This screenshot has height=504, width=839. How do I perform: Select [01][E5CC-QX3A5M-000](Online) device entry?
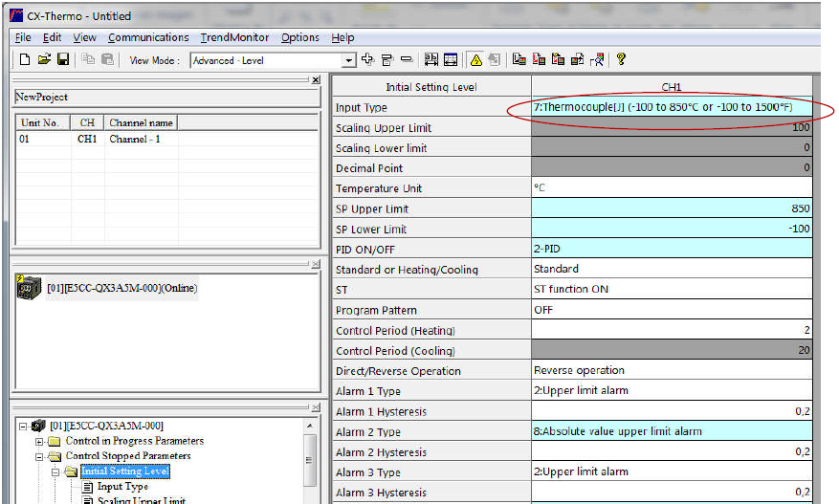point(122,288)
